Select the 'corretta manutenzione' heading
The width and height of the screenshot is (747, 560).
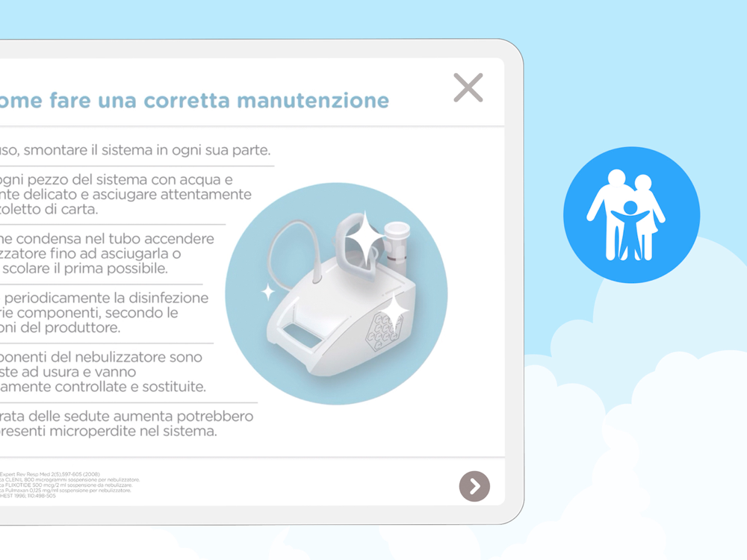267,101
